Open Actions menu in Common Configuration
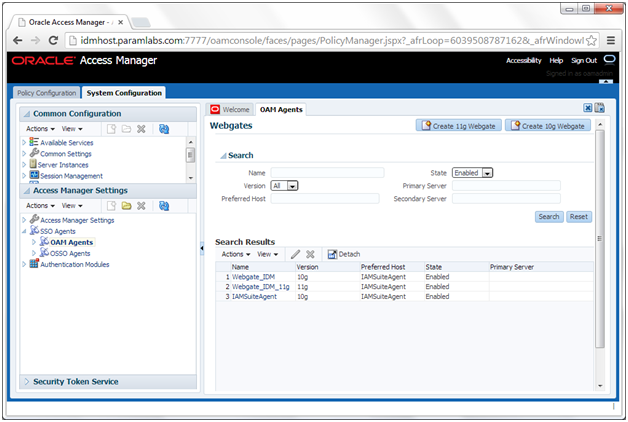 [x=40, y=129]
